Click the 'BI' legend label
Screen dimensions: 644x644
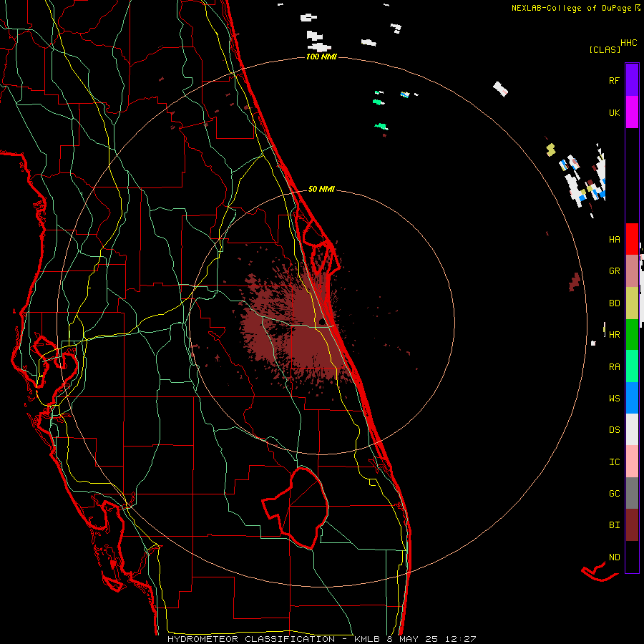coord(614,525)
